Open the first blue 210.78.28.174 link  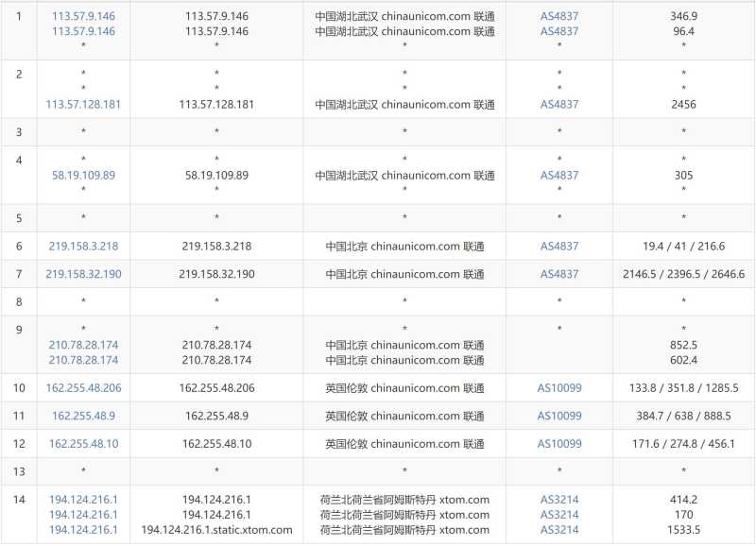coord(83,345)
